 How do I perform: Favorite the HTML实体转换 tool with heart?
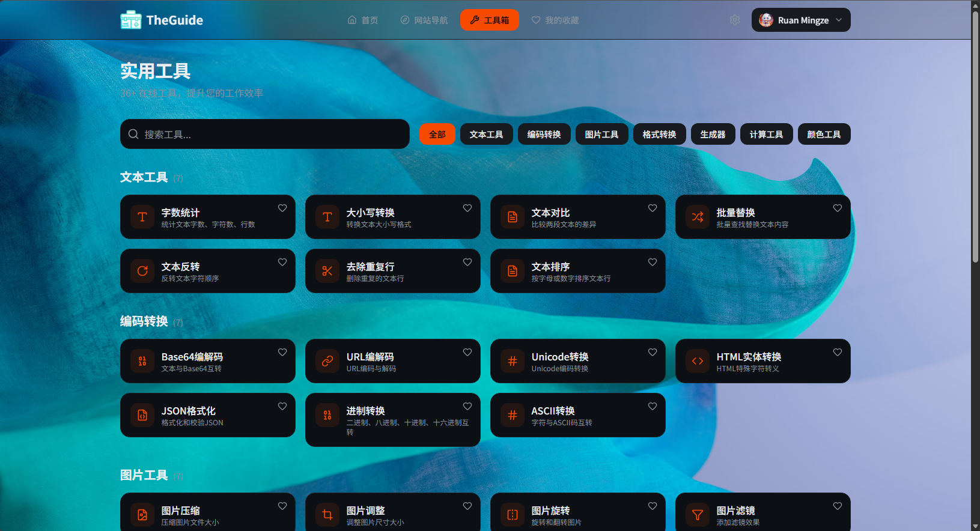click(838, 352)
